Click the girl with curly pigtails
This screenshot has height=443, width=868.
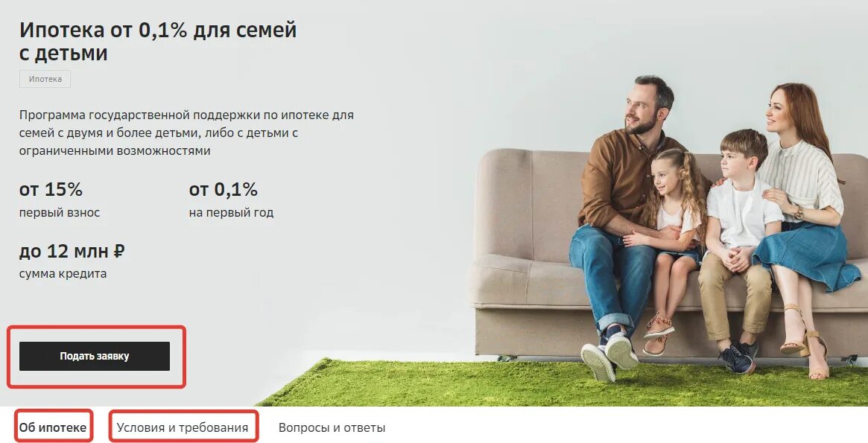tap(673, 232)
